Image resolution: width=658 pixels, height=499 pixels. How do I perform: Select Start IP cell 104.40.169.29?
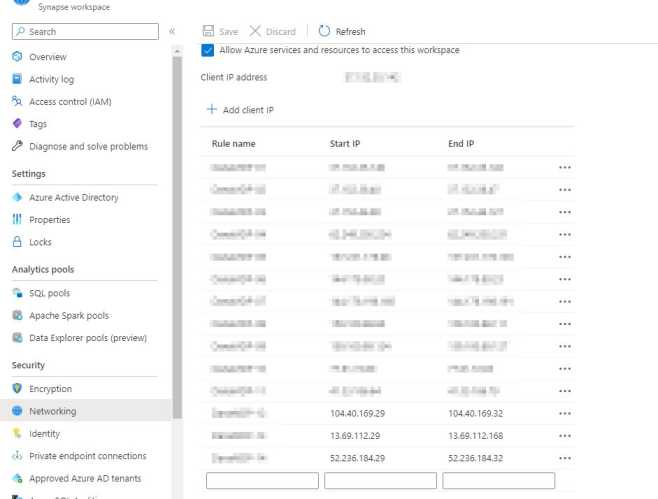point(358,413)
